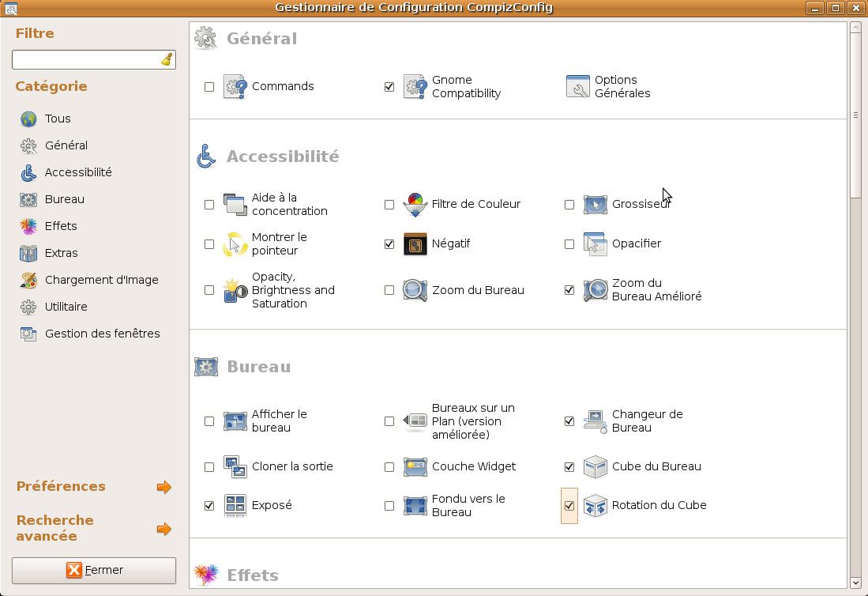Open Zoom du Bureau Amélioré icon
This screenshot has width=868, height=596.
(x=595, y=290)
